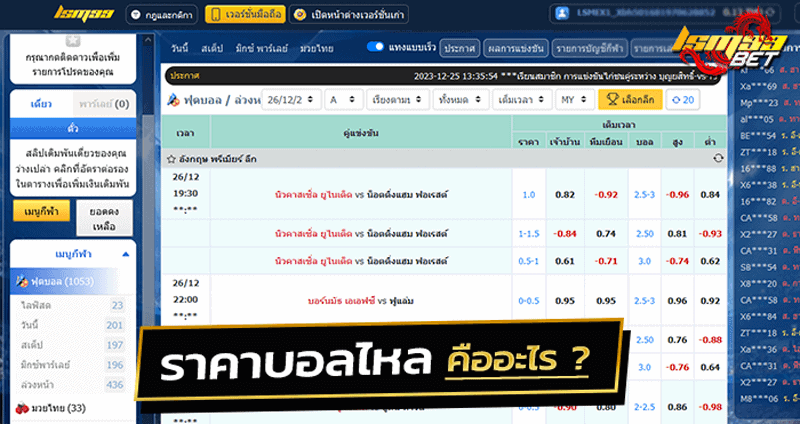Open the เรียงตาม sort dropdown

397,100
